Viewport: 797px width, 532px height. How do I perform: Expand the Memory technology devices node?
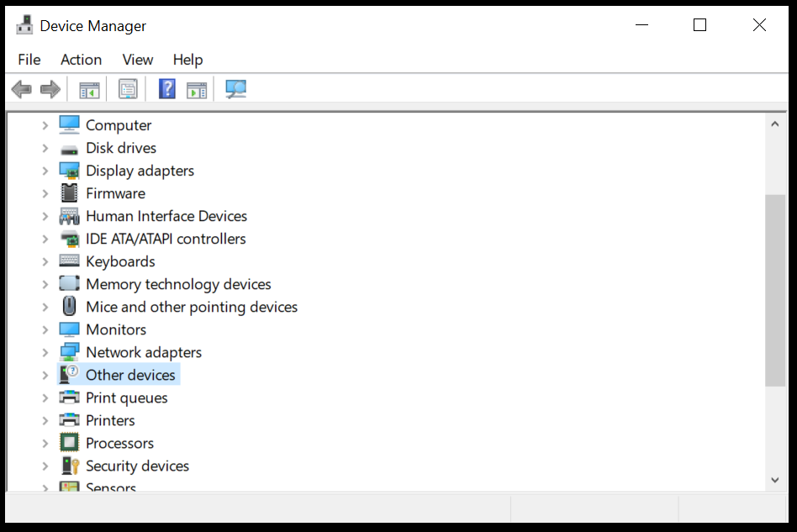click(x=45, y=284)
